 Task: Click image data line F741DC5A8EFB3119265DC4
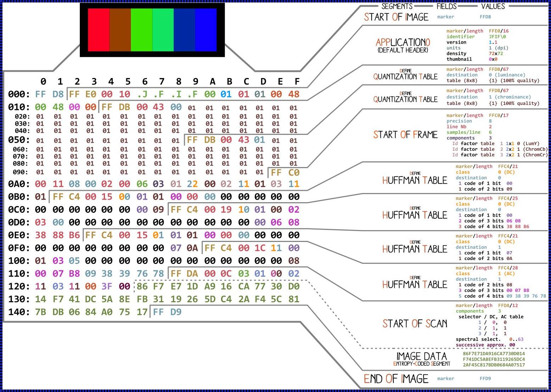[x=494, y=359]
